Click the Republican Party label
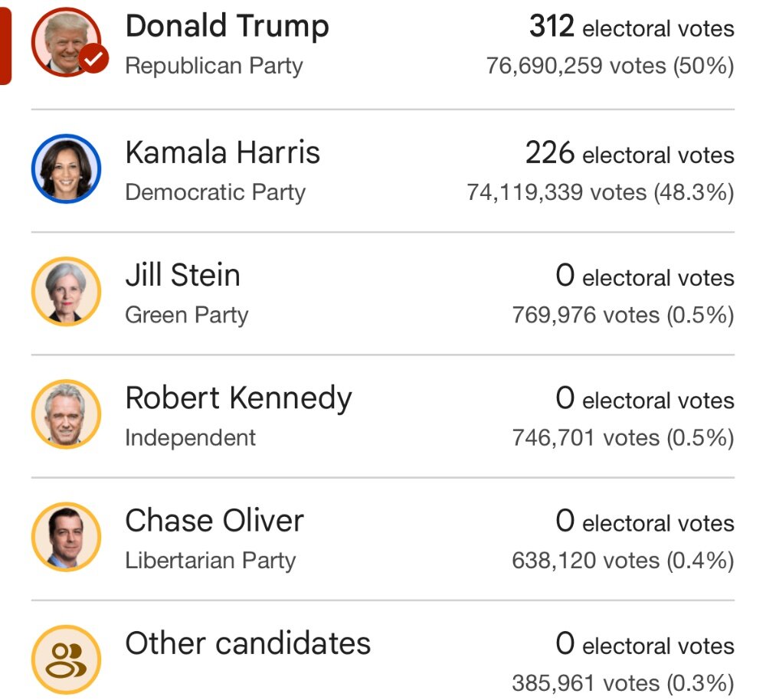The image size is (766, 700). point(214,66)
